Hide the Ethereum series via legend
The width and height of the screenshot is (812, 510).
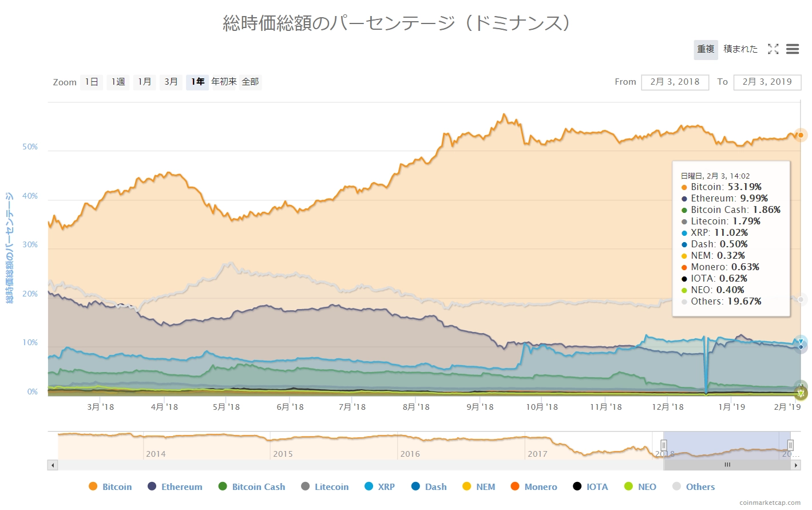[x=175, y=487]
